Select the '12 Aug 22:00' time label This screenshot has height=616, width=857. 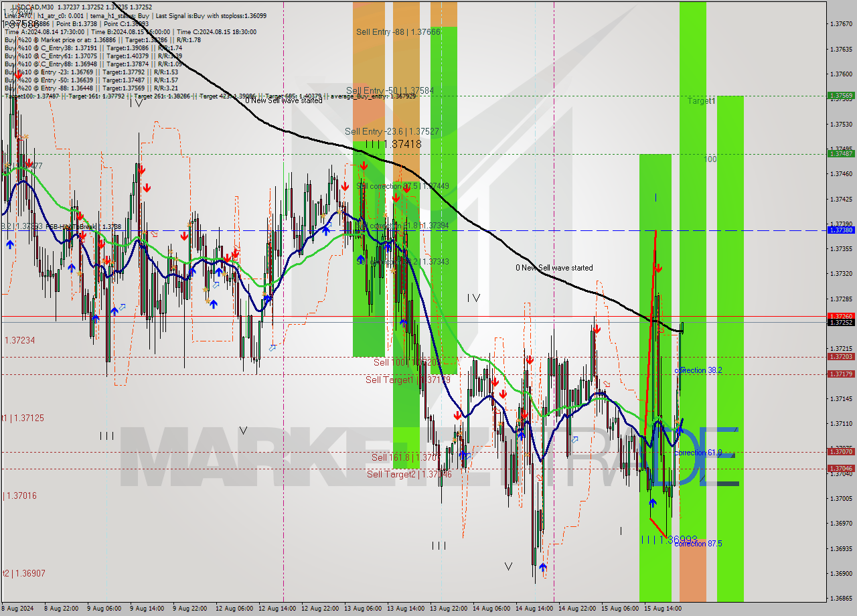[x=320, y=609]
